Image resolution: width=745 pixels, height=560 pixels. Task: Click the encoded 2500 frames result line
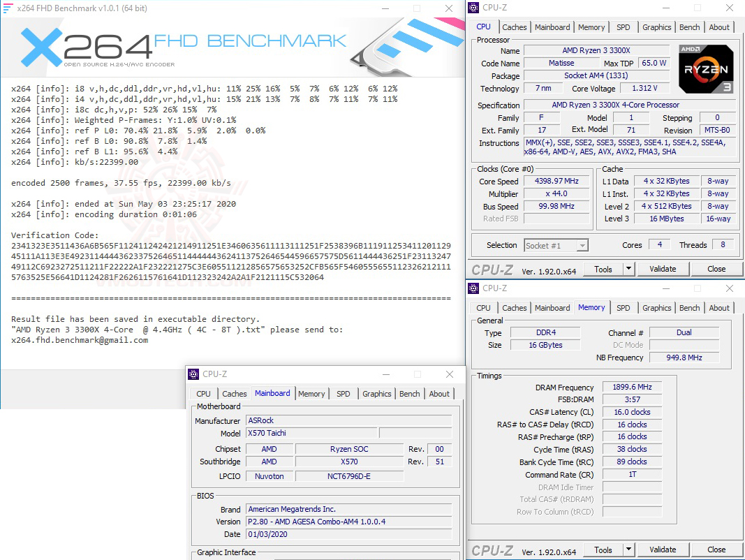pos(121,184)
